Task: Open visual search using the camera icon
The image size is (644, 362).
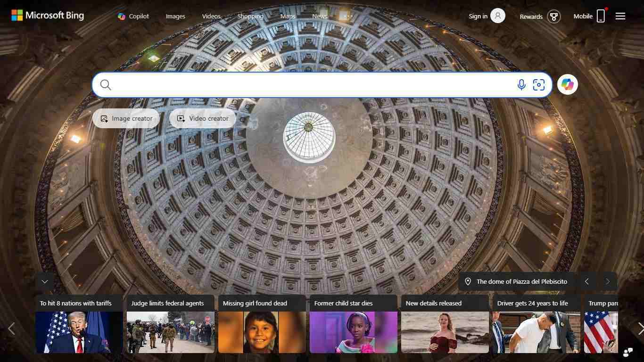Action: coord(538,85)
